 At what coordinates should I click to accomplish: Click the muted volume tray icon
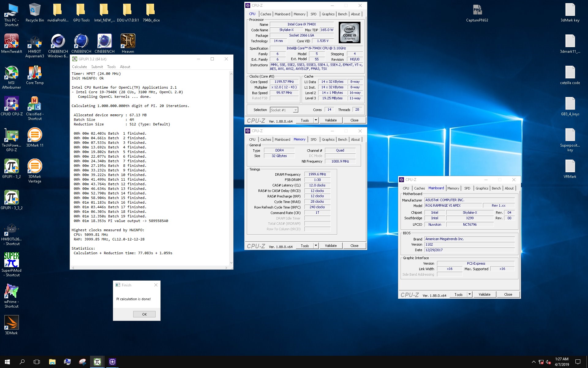point(548,362)
